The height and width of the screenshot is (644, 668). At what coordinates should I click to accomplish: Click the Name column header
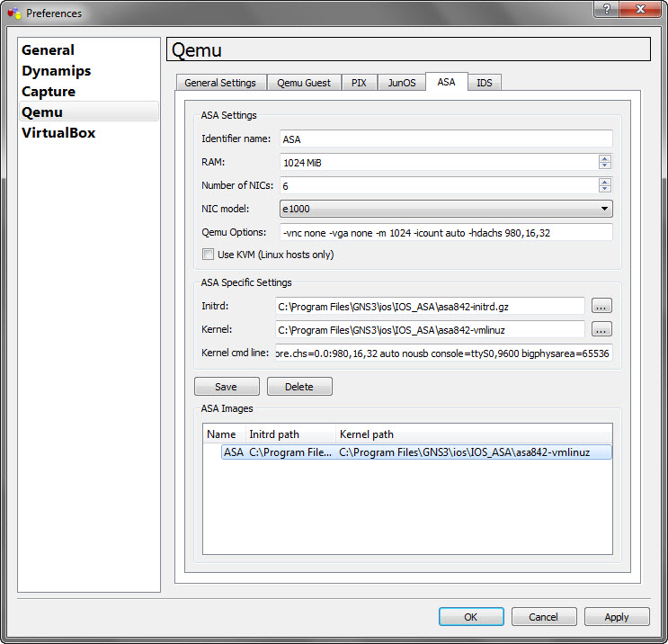click(x=224, y=434)
